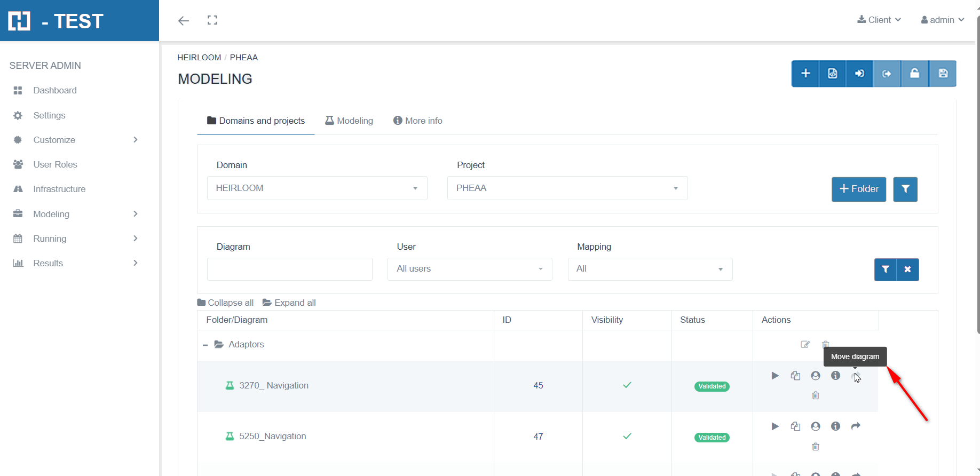Screen dimensions: 980x476
Task: Click the + Folder button
Action: click(x=858, y=189)
